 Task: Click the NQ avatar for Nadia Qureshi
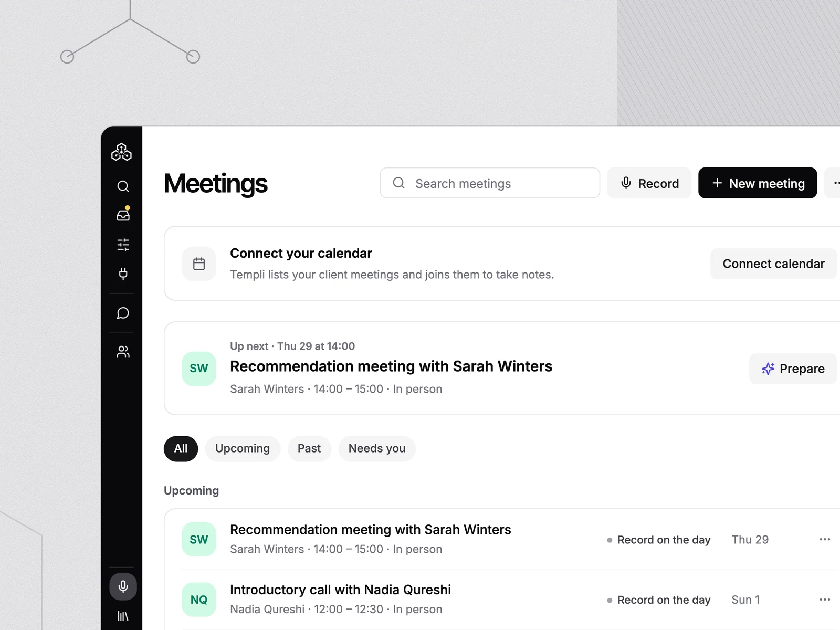point(199,600)
